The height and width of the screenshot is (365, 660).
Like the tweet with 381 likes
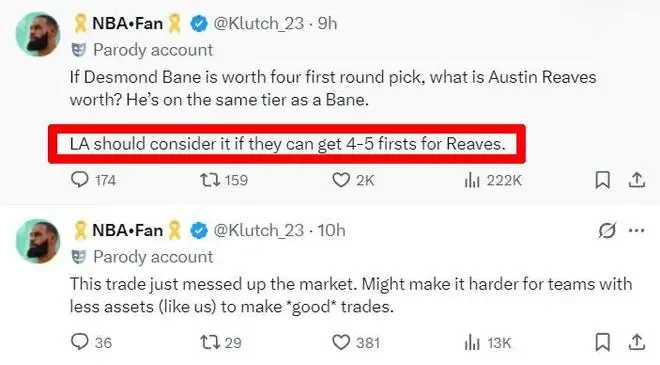click(356, 342)
